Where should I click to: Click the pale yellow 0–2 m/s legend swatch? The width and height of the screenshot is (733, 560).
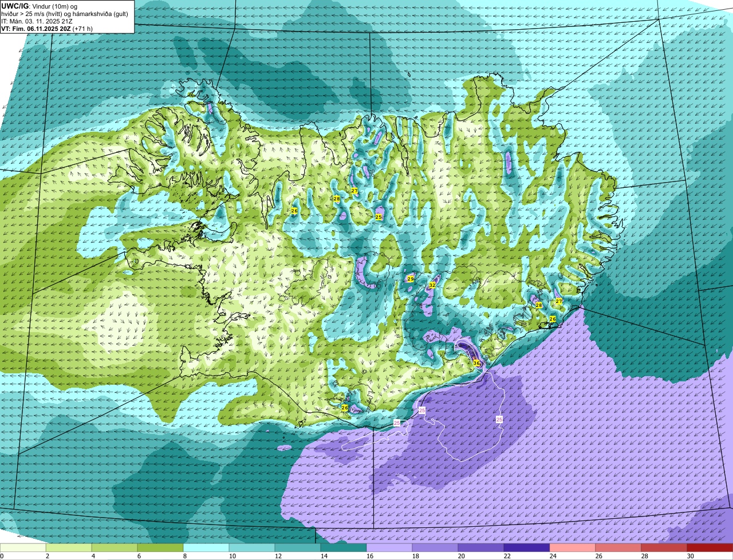coord(23,548)
